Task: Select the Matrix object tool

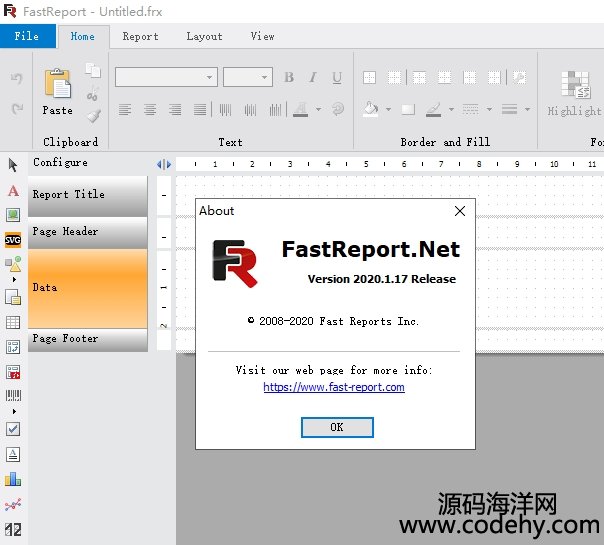Action: tap(13, 347)
